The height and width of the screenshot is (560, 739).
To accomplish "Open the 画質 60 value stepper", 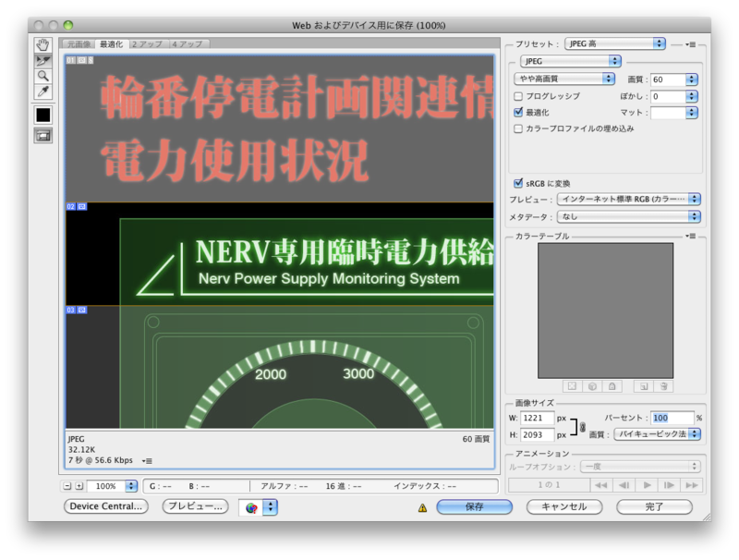I will pos(691,79).
